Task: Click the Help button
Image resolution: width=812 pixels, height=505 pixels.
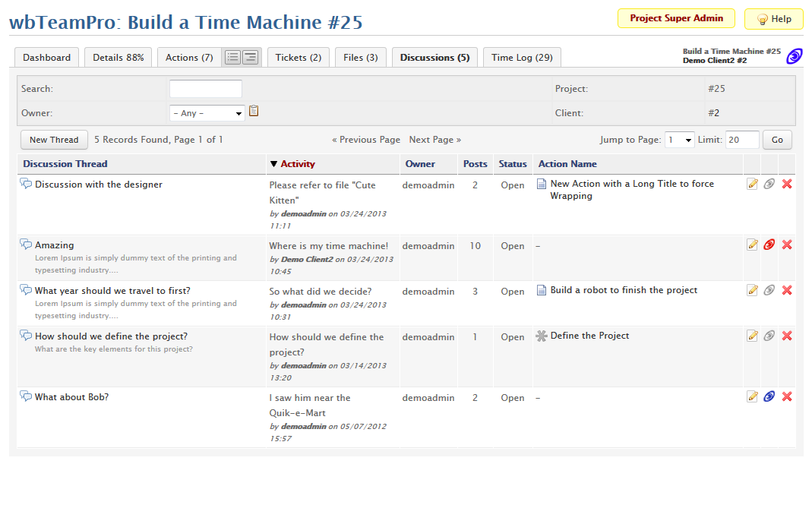Action: [x=773, y=19]
